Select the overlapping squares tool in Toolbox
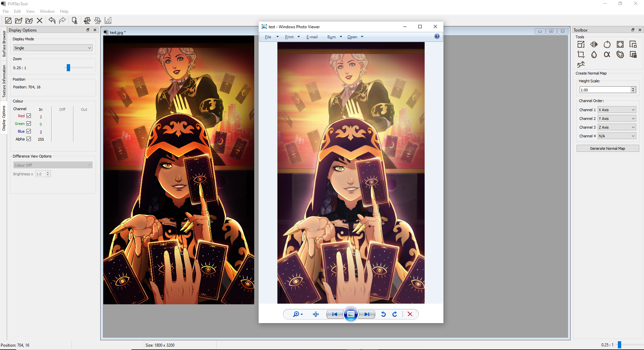Viewport: 644px width, 350px height. coord(633,54)
